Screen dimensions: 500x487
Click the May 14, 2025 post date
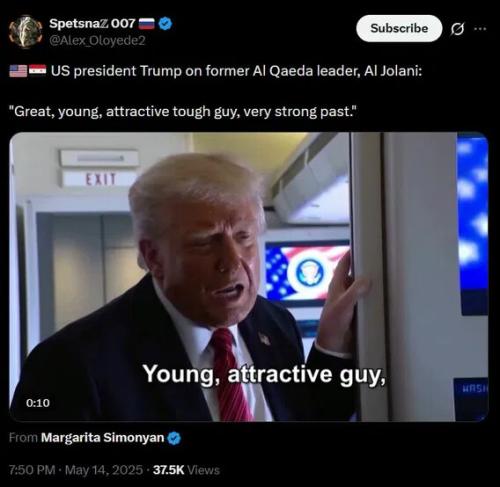tap(104, 470)
